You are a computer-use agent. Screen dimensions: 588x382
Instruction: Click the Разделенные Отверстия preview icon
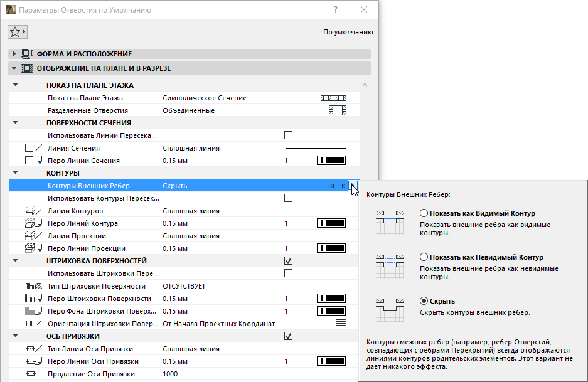(338, 110)
